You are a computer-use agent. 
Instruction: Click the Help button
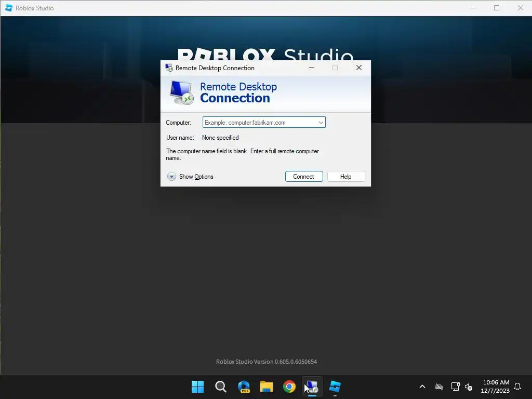click(346, 177)
